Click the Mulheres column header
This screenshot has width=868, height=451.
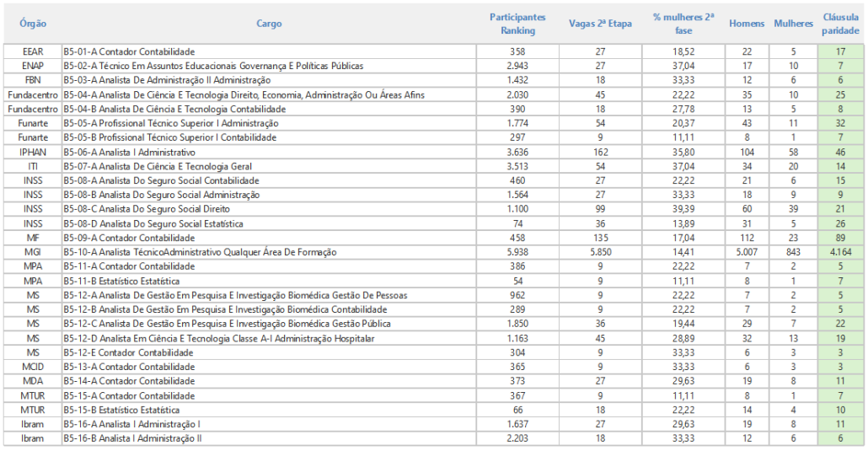click(793, 24)
